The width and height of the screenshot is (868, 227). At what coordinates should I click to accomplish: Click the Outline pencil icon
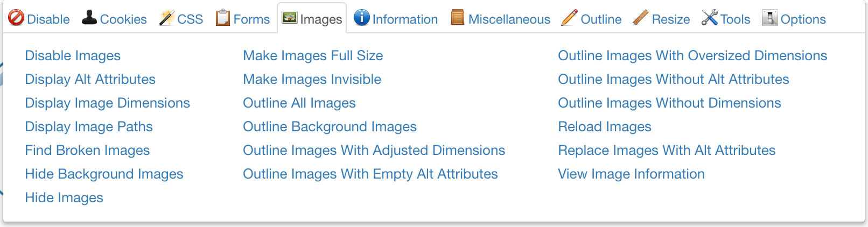click(x=569, y=18)
